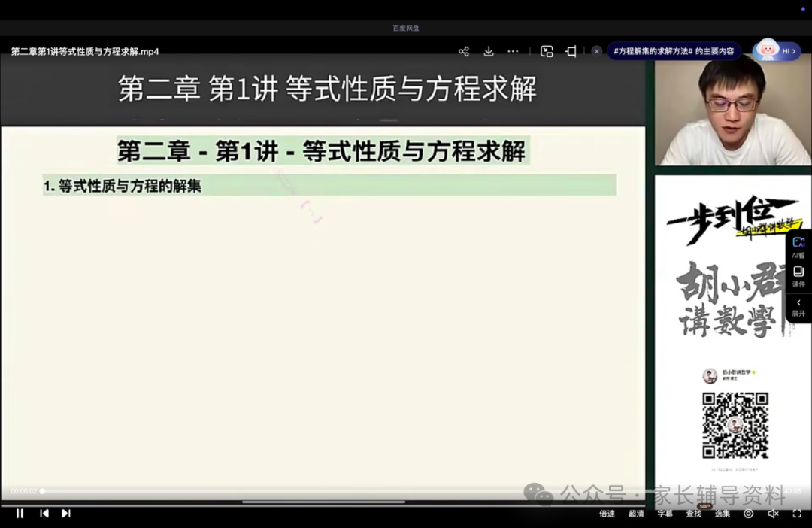
Task: Open the AI看 side panel
Action: [x=798, y=247]
